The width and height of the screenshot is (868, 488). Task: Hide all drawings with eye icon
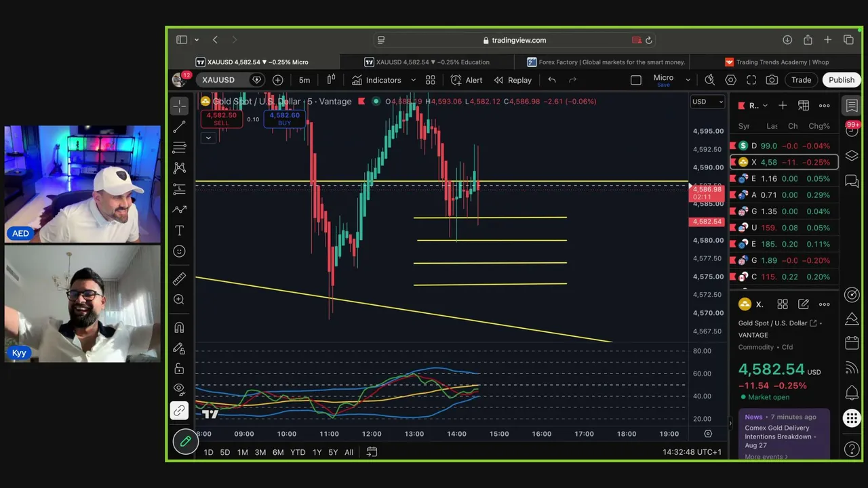click(x=179, y=390)
